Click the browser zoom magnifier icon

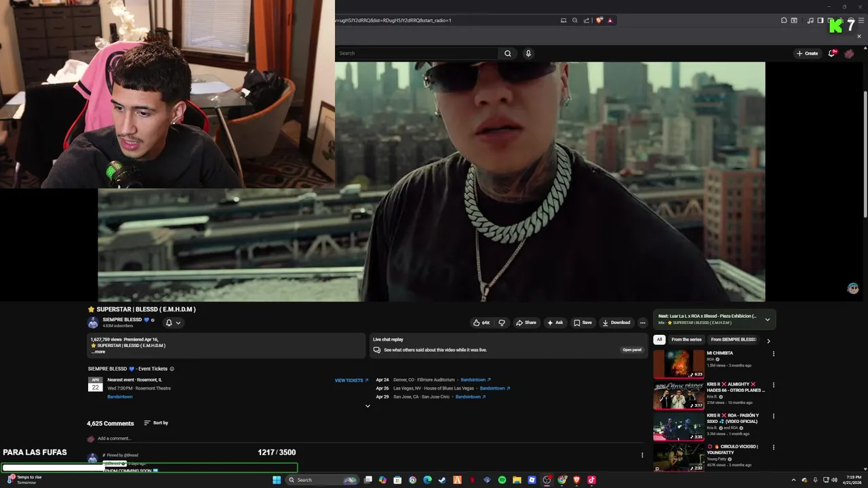(575, 20)
